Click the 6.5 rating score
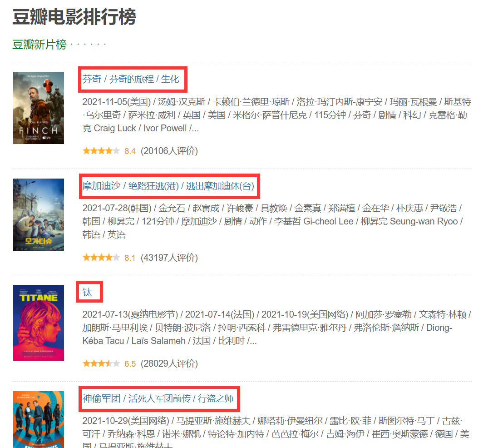Viewport: 498px width, 448px height. [130, 364]
